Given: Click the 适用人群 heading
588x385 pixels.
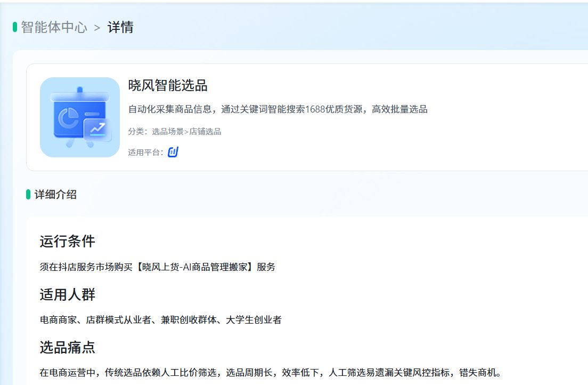Looking at the screenshot, I should [68, 294].
